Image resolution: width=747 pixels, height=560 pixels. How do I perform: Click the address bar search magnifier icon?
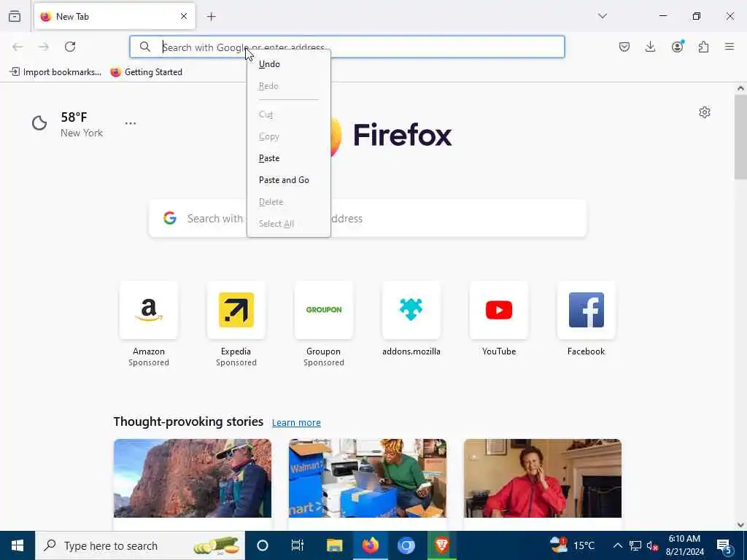click(x=145, y=47)
